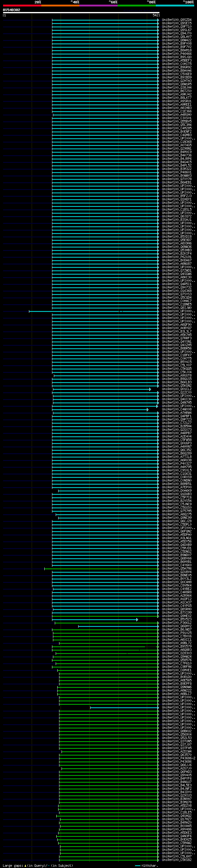Click the query end position 542

pyautogui.click(x=155, y=15)
